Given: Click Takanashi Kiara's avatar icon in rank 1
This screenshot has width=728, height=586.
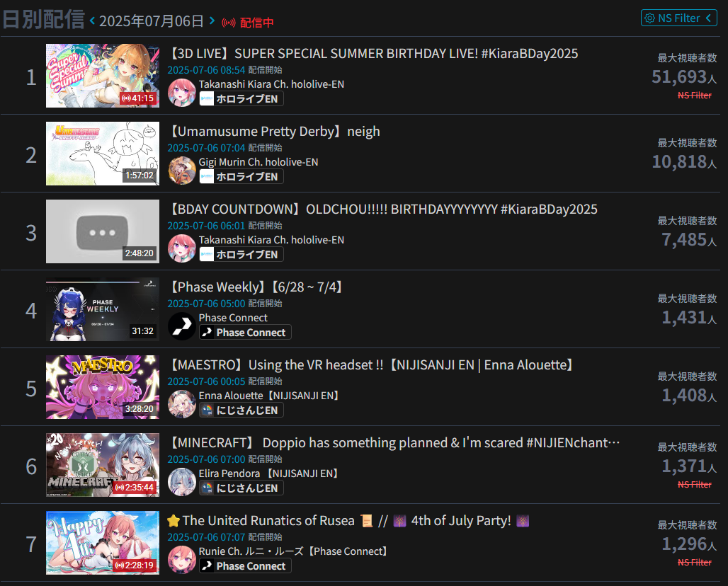Looking at the screenshot, I should [181, 92].
